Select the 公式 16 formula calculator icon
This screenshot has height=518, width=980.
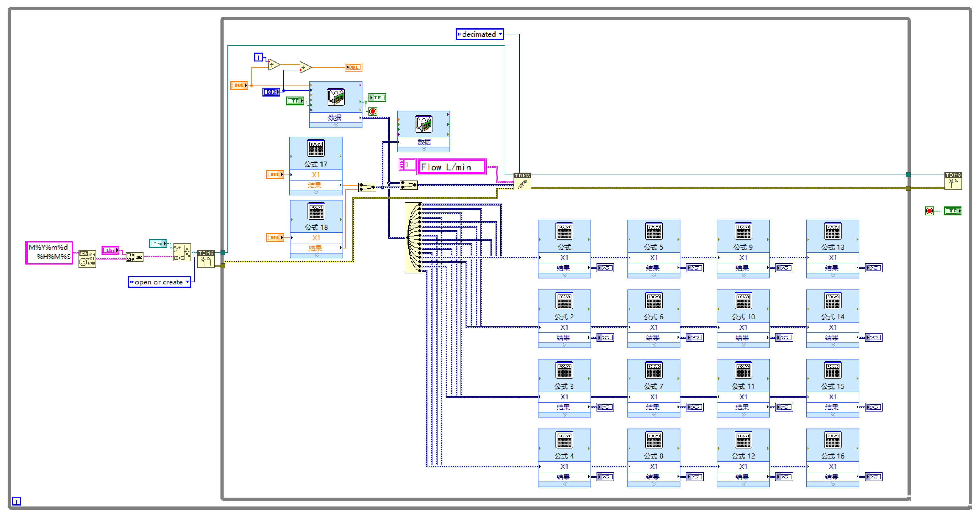[x=833, y=440]
